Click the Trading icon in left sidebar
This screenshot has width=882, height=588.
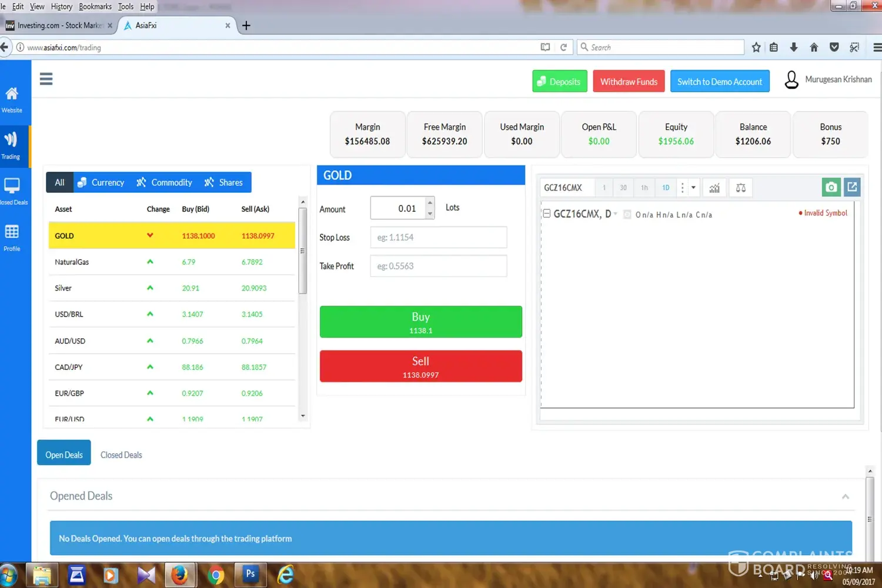11,145
